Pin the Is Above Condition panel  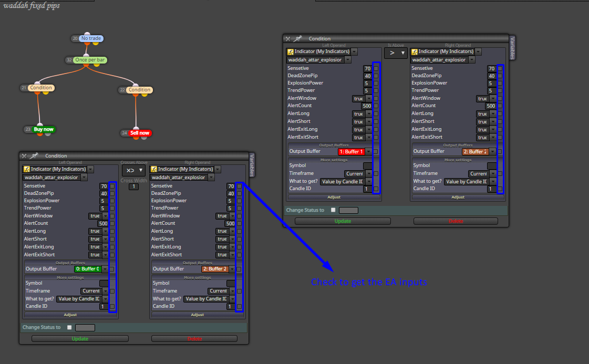(x=298, y=38)
